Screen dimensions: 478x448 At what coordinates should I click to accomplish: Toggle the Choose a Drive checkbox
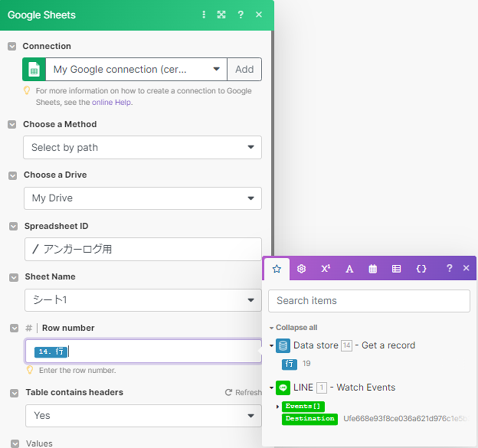(12, 175)
